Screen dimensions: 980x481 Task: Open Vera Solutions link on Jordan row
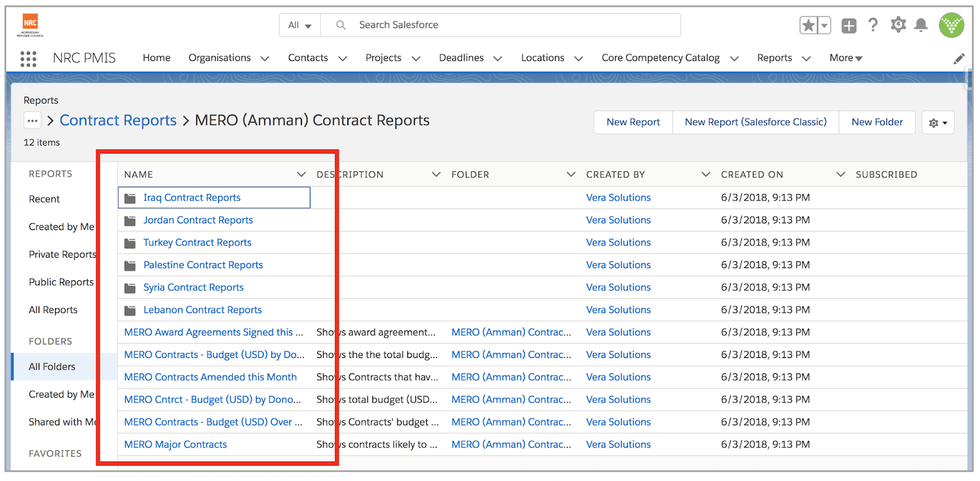(x=618, y=220)
